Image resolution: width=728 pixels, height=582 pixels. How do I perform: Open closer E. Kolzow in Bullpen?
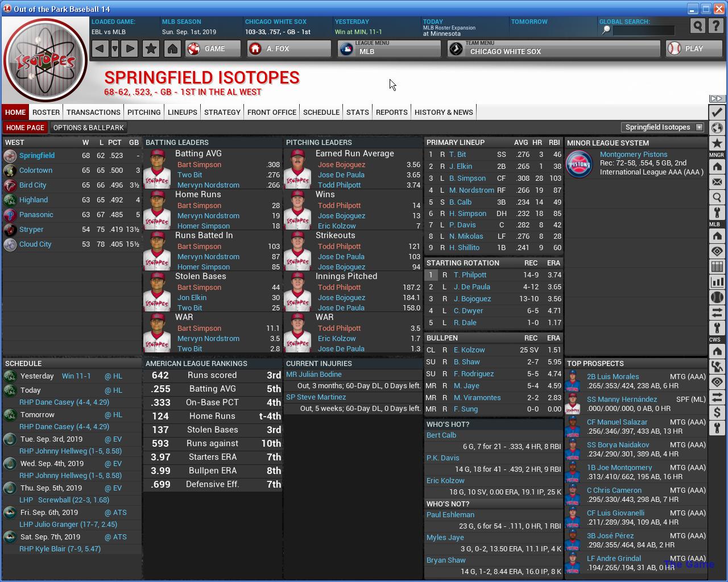coord(469,350)
